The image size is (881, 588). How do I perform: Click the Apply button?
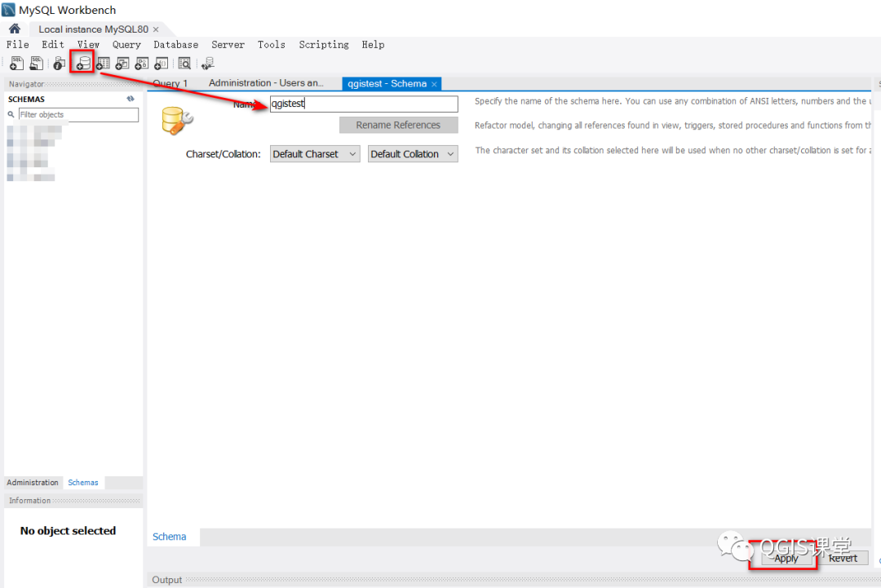[x=786, y=559]
